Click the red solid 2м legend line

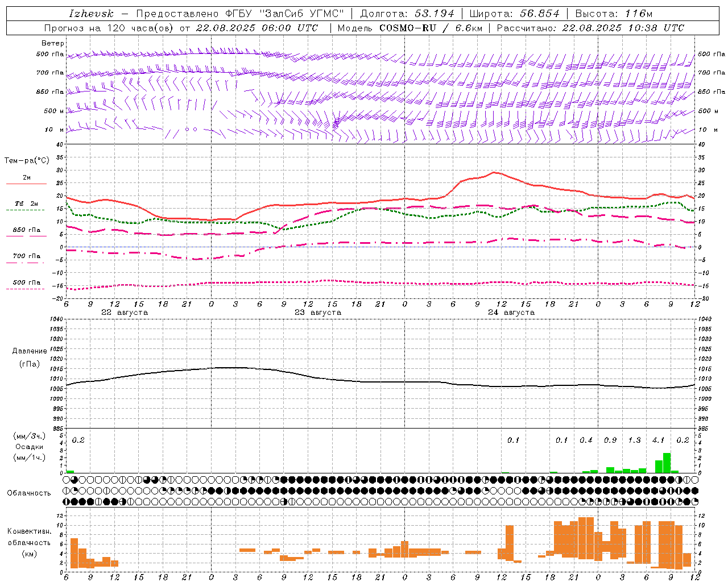26,184
